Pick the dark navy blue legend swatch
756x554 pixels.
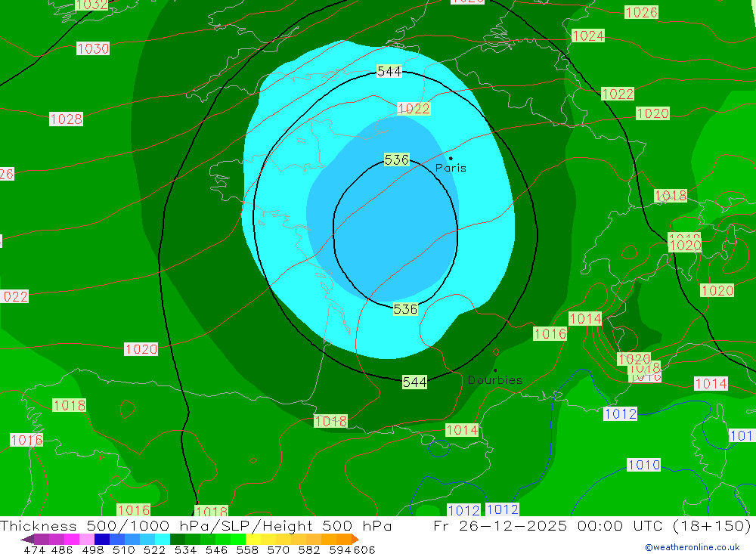102,539
